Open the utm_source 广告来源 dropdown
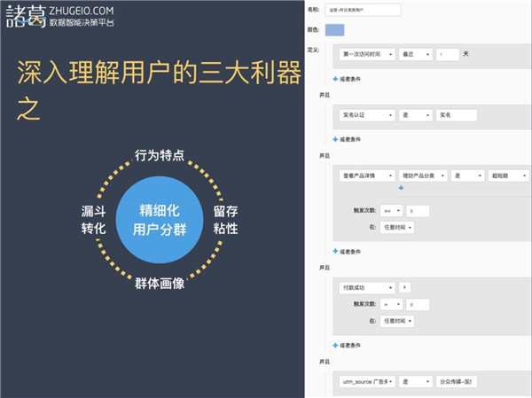532x398 pixels. 366,381
